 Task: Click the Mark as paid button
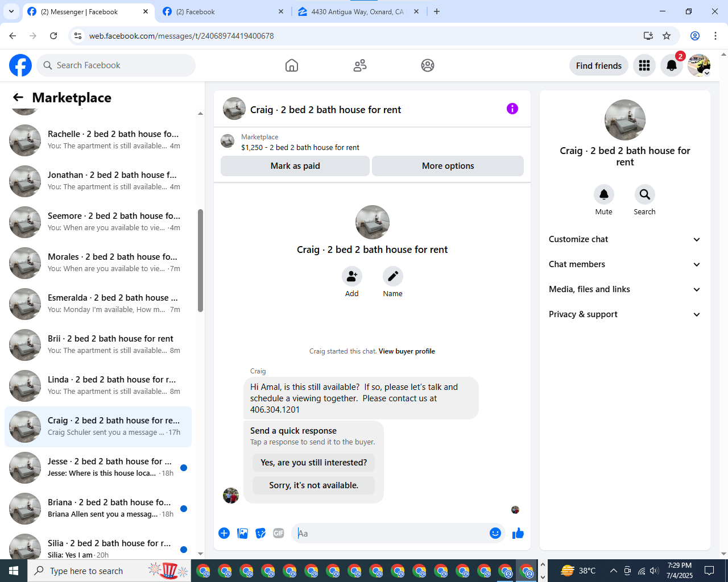pyautogui.click(x=295, y=166)
